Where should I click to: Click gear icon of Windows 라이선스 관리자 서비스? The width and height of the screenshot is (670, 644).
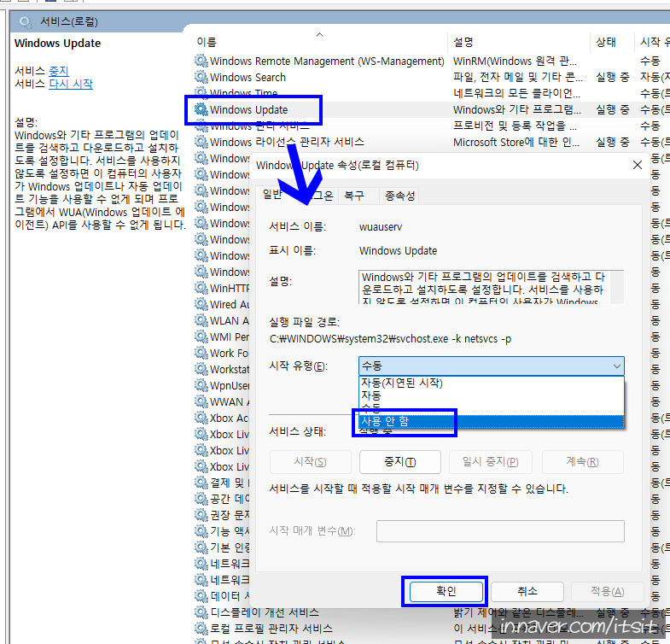(201, 142)
